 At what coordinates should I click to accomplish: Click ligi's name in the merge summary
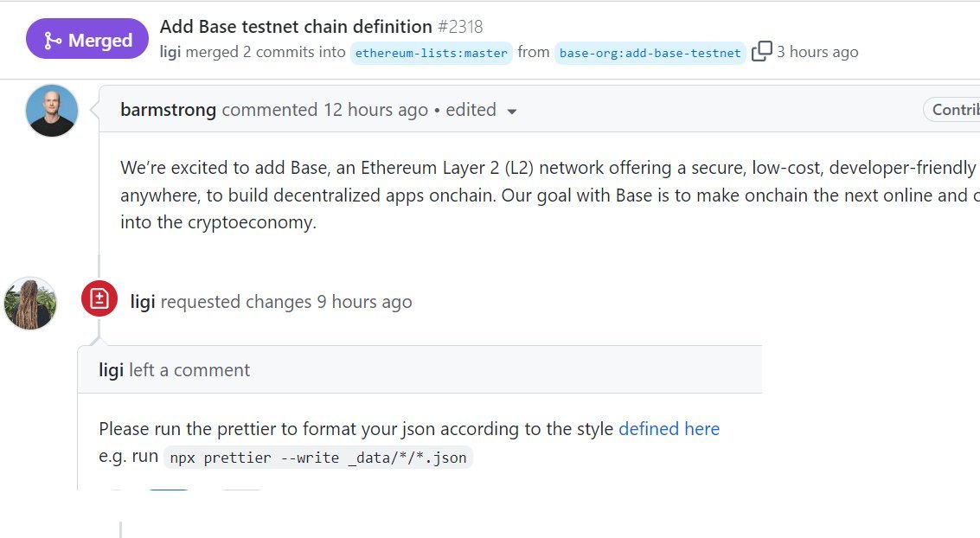tap(170, 52)
